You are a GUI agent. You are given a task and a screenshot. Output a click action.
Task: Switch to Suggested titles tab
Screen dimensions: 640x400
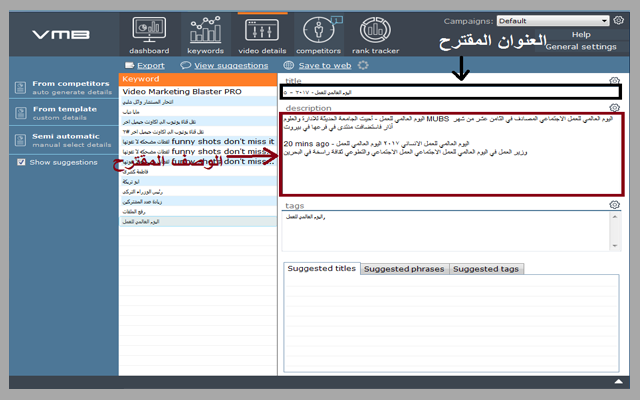coord(322,268)
